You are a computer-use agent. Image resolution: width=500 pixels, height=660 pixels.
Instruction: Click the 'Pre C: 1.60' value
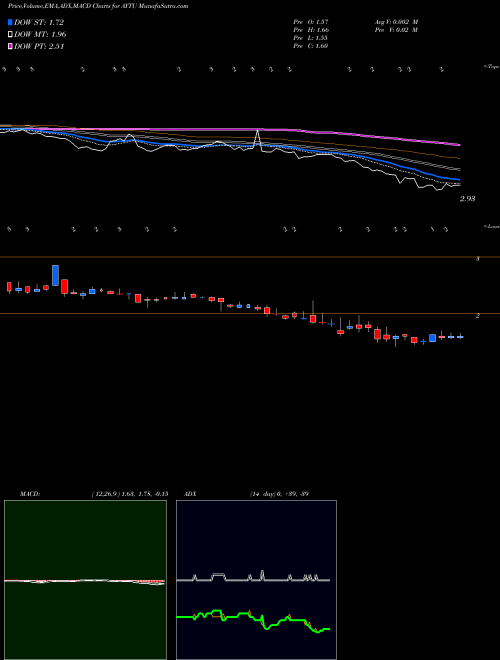[311, 46]
